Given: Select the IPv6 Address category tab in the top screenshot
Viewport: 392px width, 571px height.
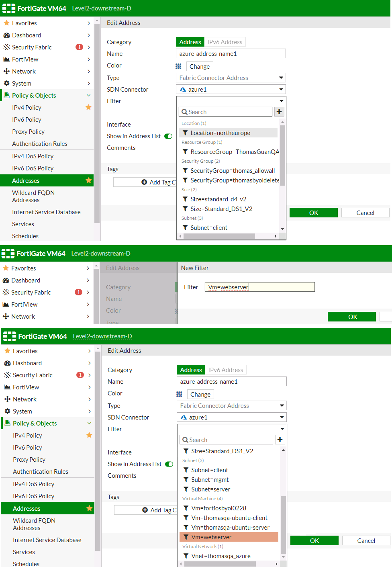Looking at the screenshot, I should pyautogui.click(x=225, y=42).
